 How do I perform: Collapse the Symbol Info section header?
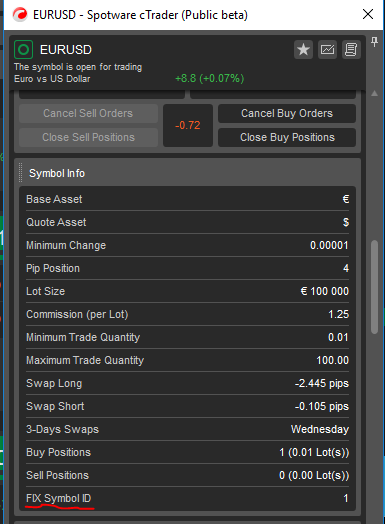pyautogui.click(x=187, y=173)
